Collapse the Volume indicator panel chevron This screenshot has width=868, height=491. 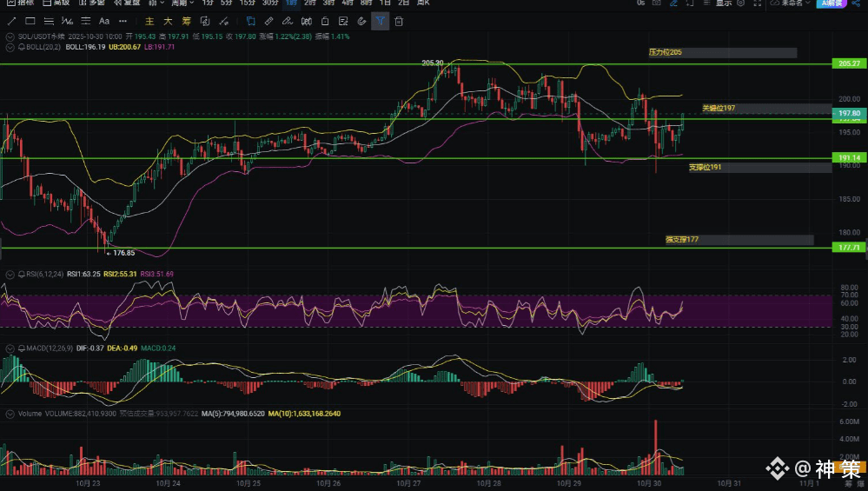10,414
